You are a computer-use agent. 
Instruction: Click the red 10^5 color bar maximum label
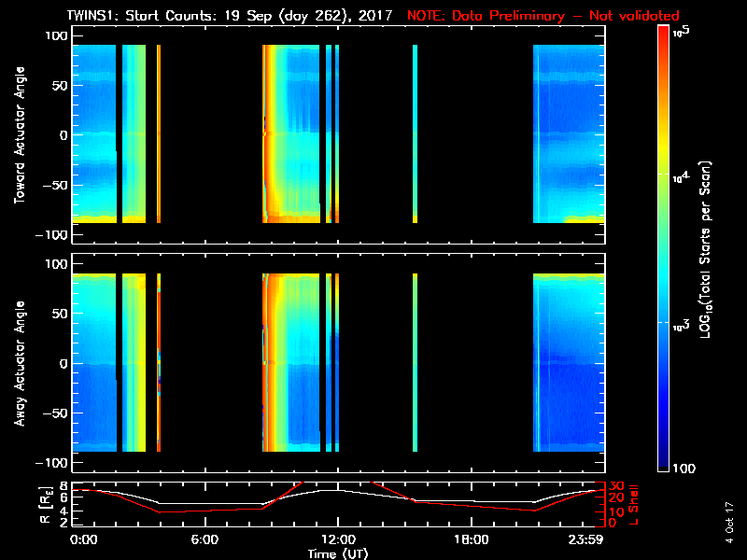point(681,32)
